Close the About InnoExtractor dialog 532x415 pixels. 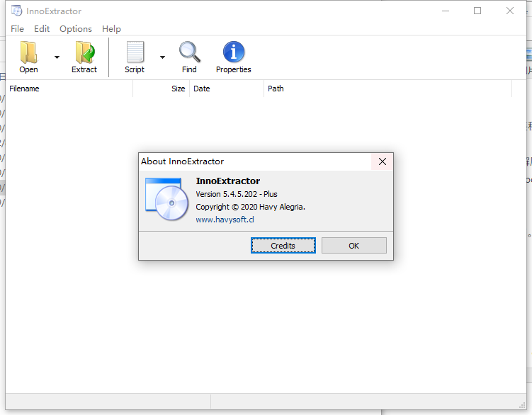pyautogui.click(x=383, y=161)
